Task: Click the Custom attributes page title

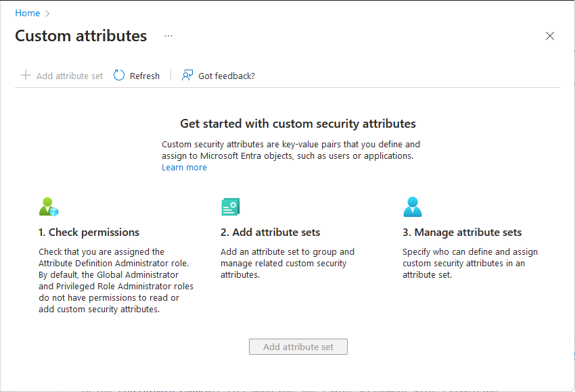Action: (80, 36)
